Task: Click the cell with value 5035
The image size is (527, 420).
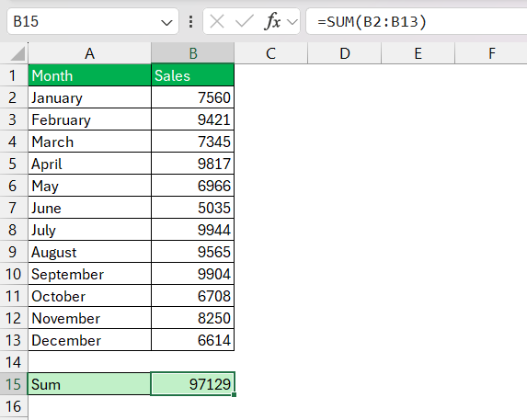Action: tap(192, 208)
